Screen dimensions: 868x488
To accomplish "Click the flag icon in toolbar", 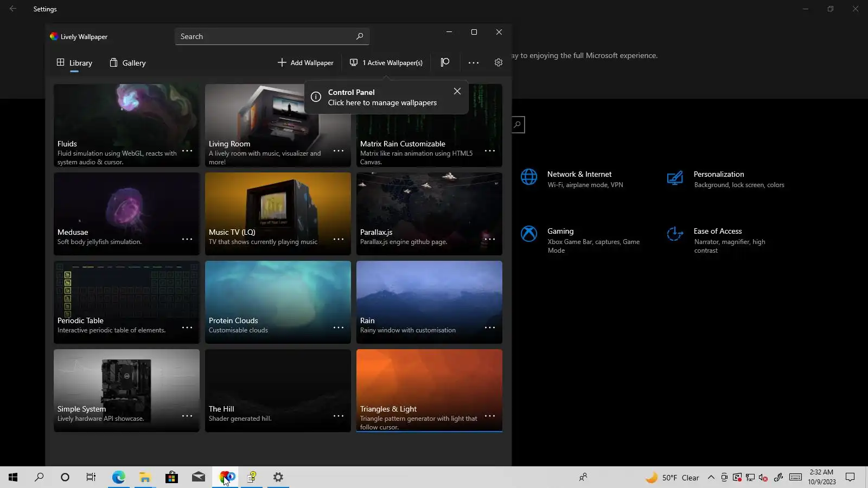I will (445, 62).
